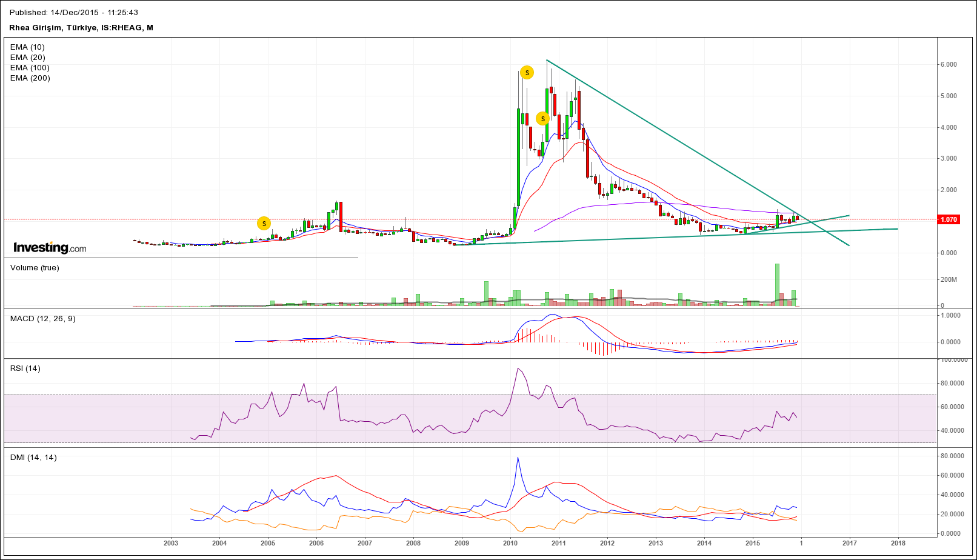Click the top start of descending green trendline
The width and height of the screenshot is (977, 560).
click(547, 60)
